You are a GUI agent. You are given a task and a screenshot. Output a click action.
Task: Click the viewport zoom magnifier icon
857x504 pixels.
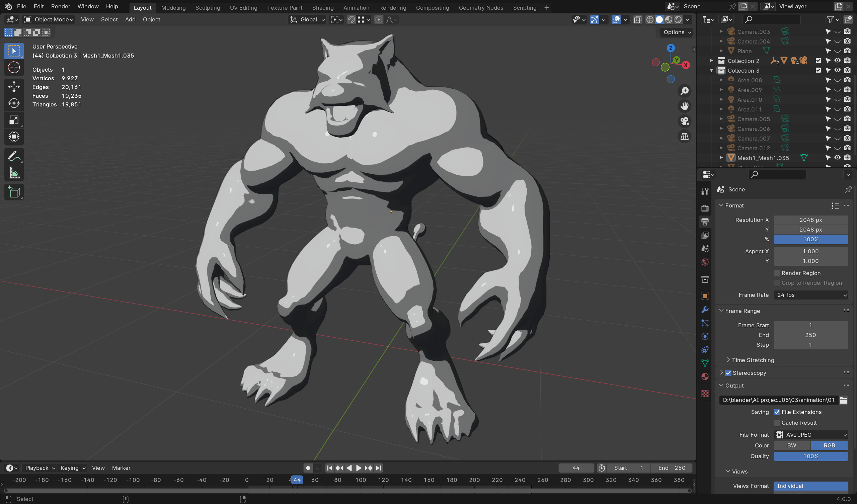(684, 91)
